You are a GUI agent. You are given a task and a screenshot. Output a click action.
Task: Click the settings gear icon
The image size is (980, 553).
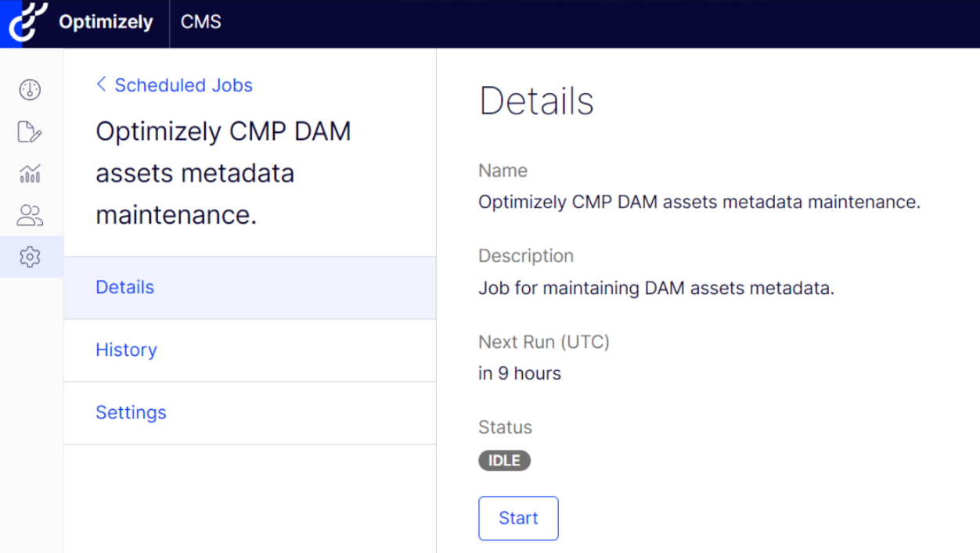[x=29, y=257]
